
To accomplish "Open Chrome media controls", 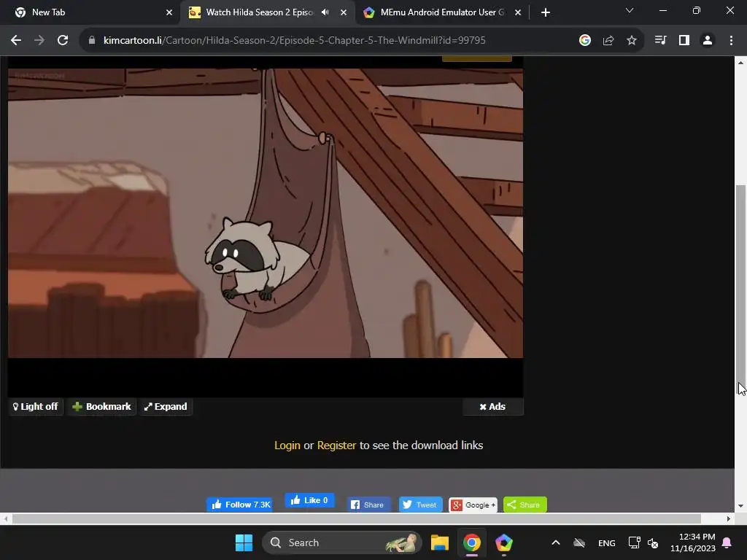I will (x=661, y=41).
